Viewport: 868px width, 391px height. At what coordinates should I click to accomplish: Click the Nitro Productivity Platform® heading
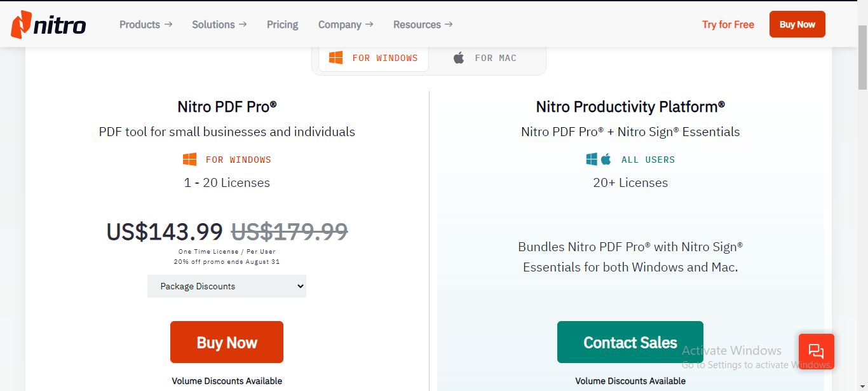coord(630,107)
